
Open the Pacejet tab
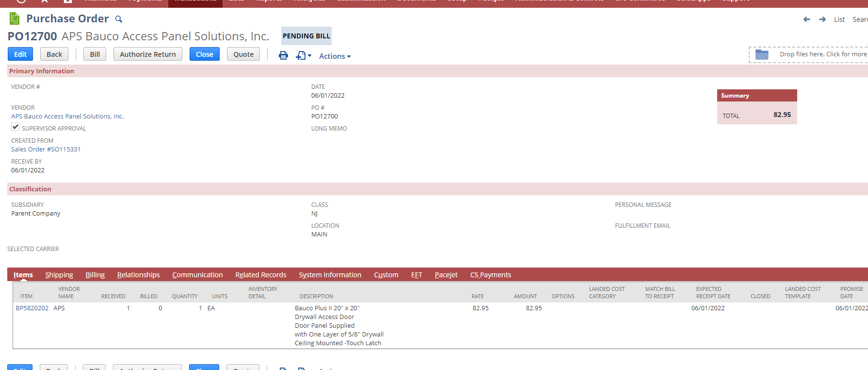446,275
